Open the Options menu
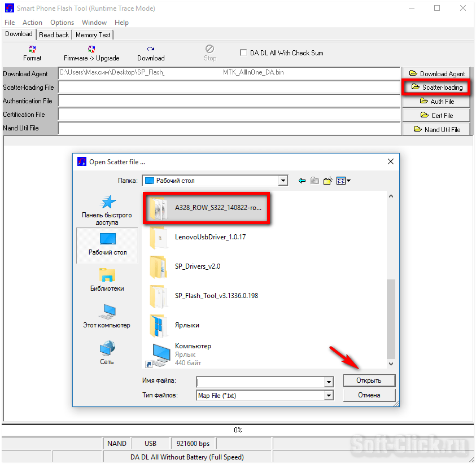Viewport: 476px width, 464px height. tap(62, 23)
